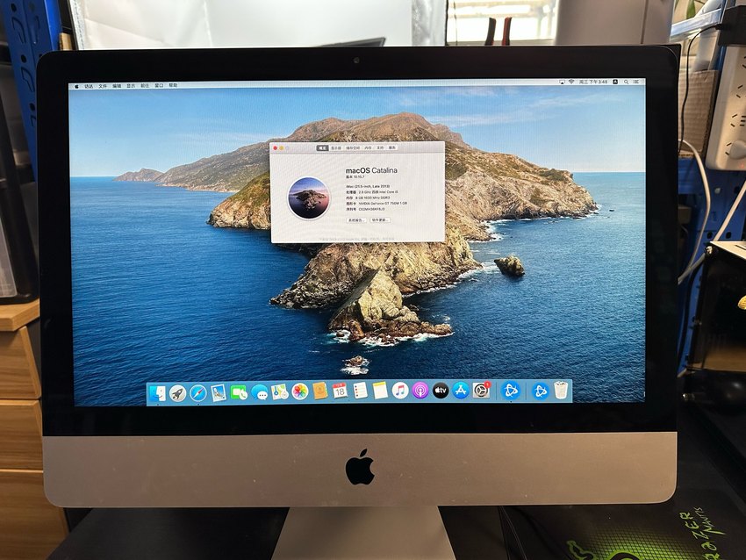The width and height of the screenshot is (746, 560).
Task: Open the 前往 menu
Action: 145,86
